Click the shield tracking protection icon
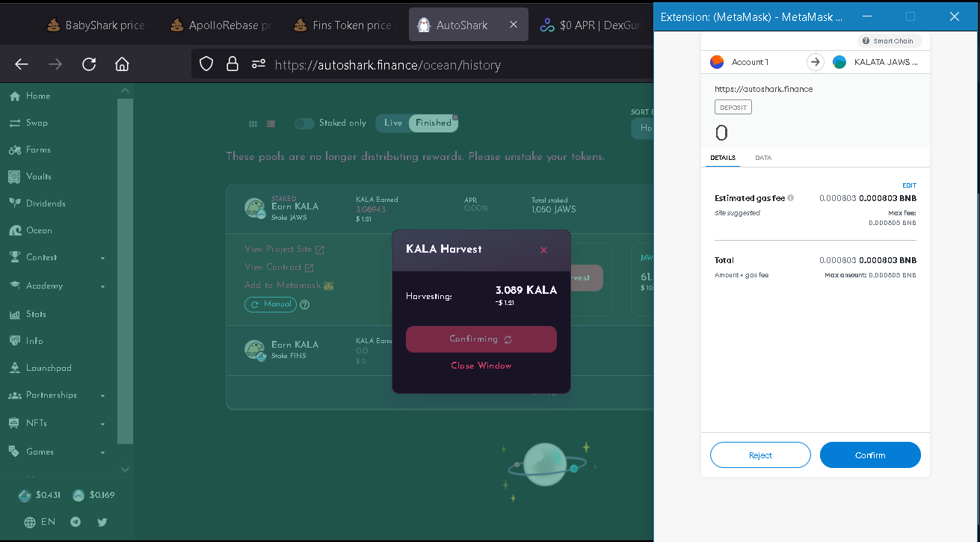Viewport: 980px width, 542px height. pos(207,64)
